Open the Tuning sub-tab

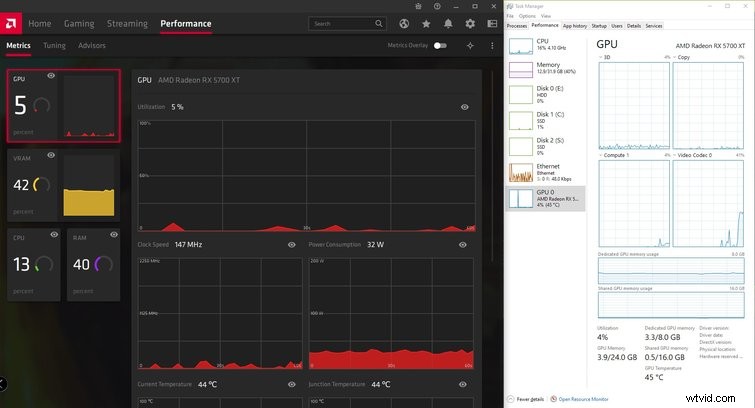click(54, 45)
